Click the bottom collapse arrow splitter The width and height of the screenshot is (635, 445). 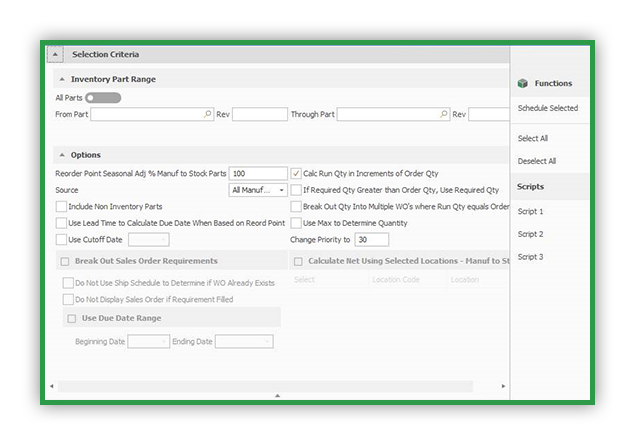pyautogui.click(x=277, y=396)
